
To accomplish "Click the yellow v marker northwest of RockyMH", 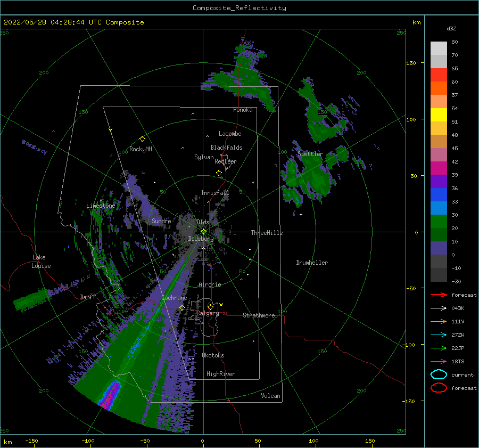I will coord(111,130).
